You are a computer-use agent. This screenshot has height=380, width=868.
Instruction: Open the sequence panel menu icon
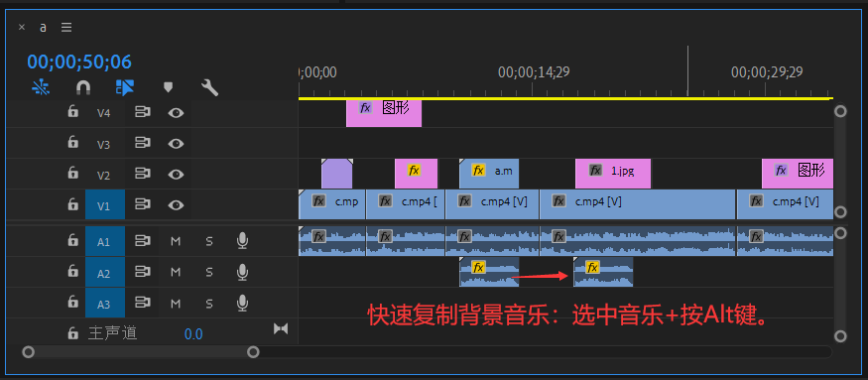click(x=66, y=27)
